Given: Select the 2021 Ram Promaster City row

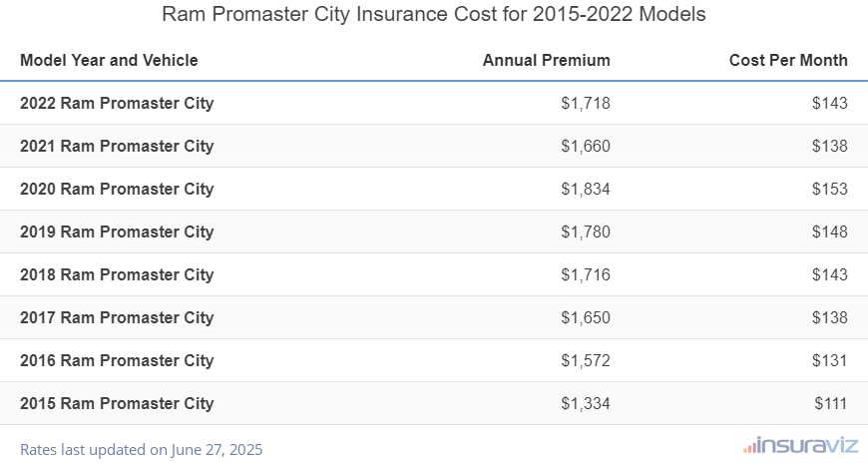Looking at the screenshot, I should pos(117,146).
